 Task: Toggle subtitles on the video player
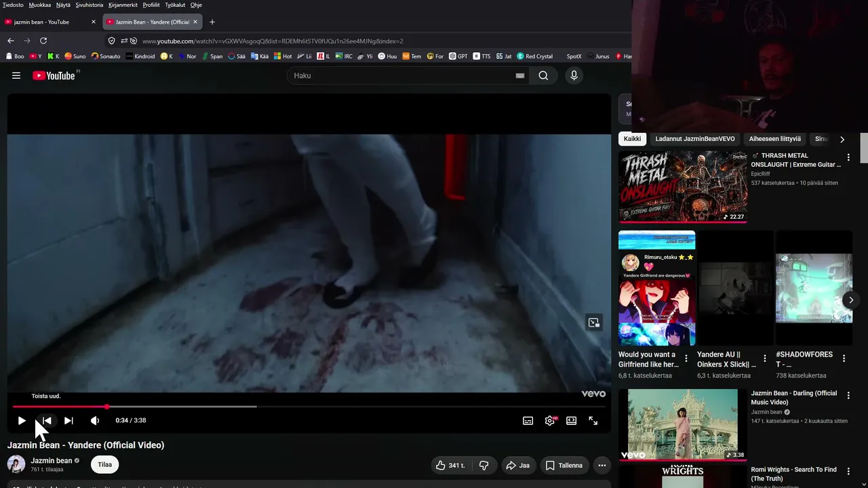[x=528, y=421]
